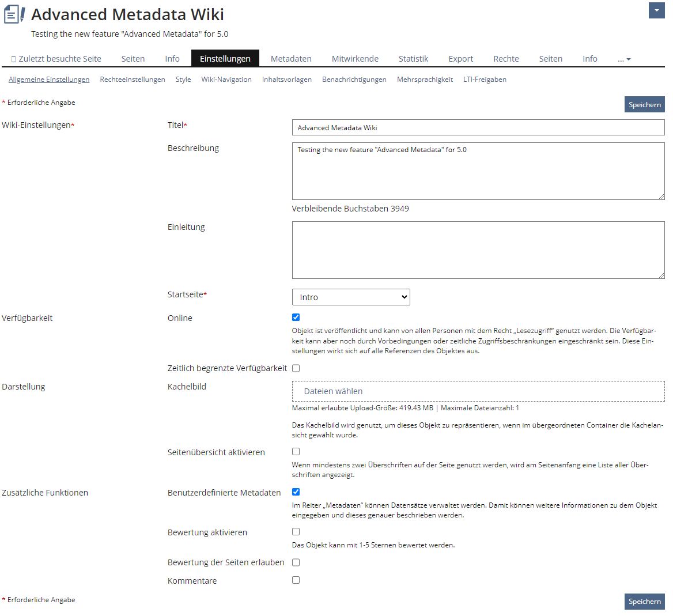The height and width of the screenshot is (616, 673).
Task: Check Bewertung der Seiten erlauben
Action: 296,562
